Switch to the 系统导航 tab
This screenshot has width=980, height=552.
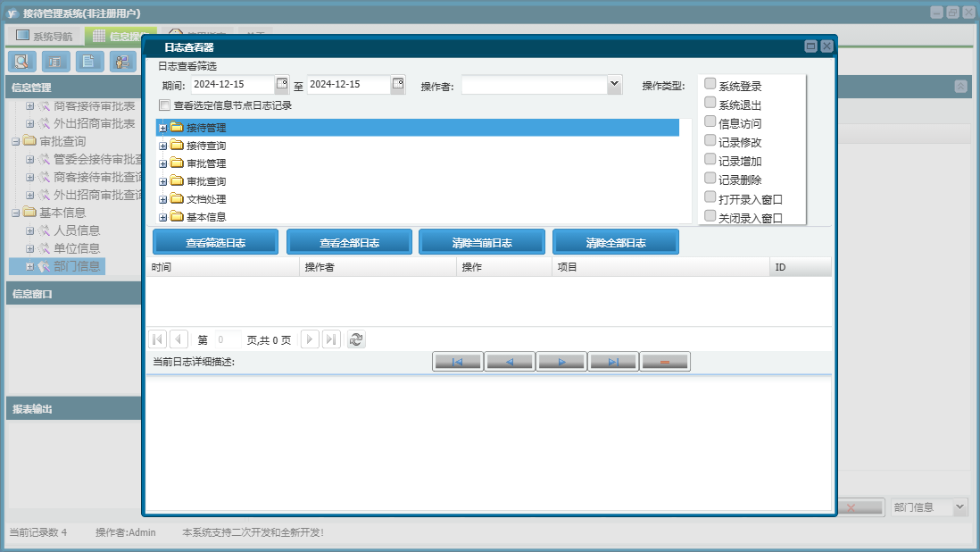click(x=45, y=37)
